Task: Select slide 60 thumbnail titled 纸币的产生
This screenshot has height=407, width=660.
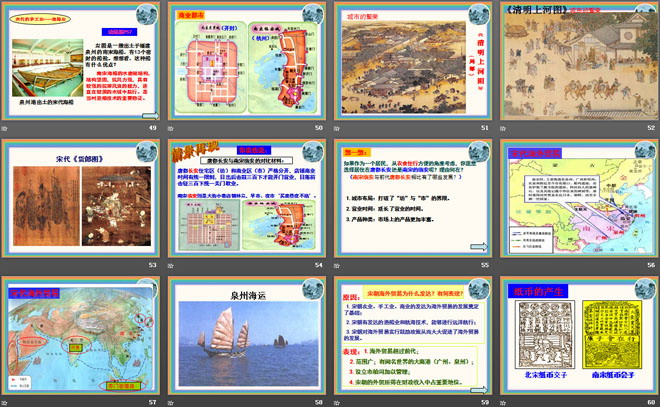Action: click(579, 336)
